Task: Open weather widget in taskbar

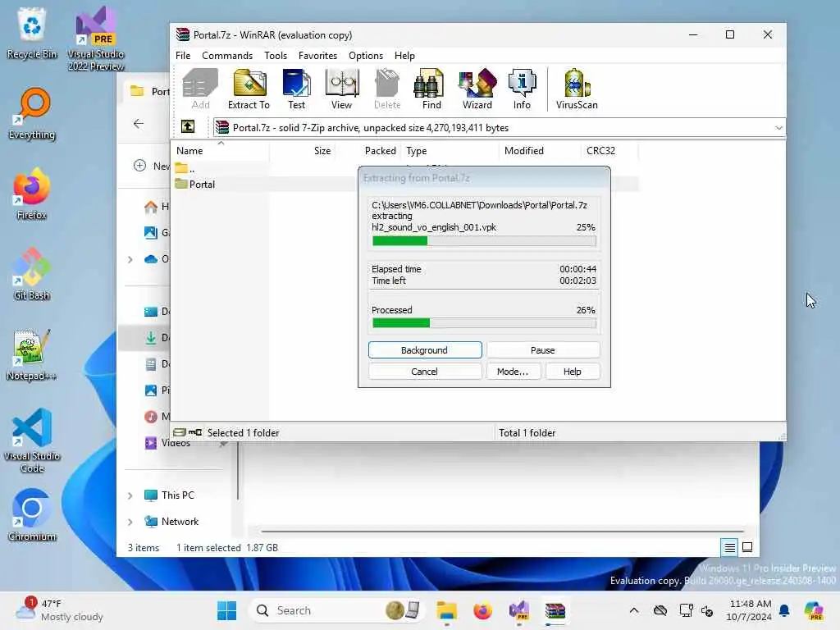Action: [x=59, y=610]
